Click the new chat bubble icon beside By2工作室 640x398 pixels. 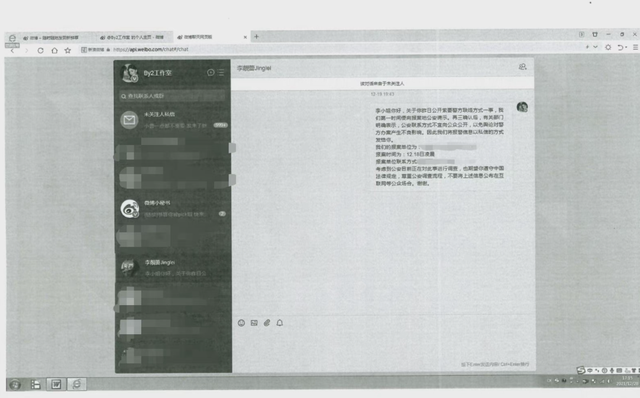pos(211,72)
